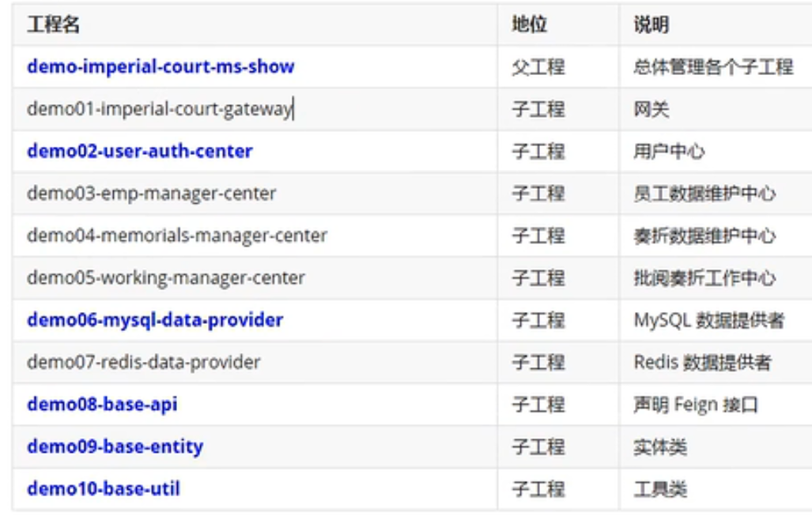
Task: Click the 批阅奏折工作中心 description
Action: click(x=704, y=278)
